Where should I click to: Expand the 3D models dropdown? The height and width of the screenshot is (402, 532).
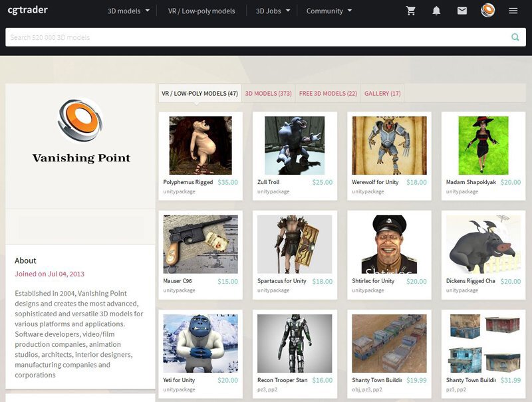pos(128,11)
